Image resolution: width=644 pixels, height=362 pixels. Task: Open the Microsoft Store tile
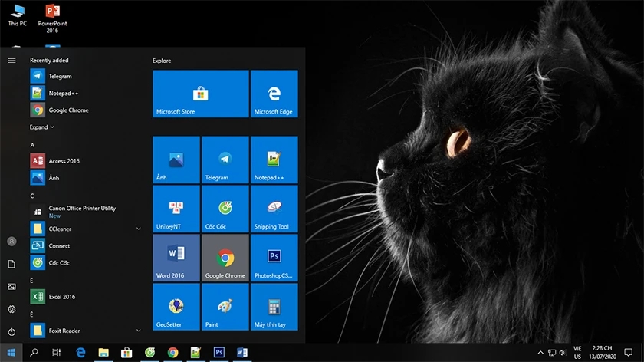coord(200,94)
